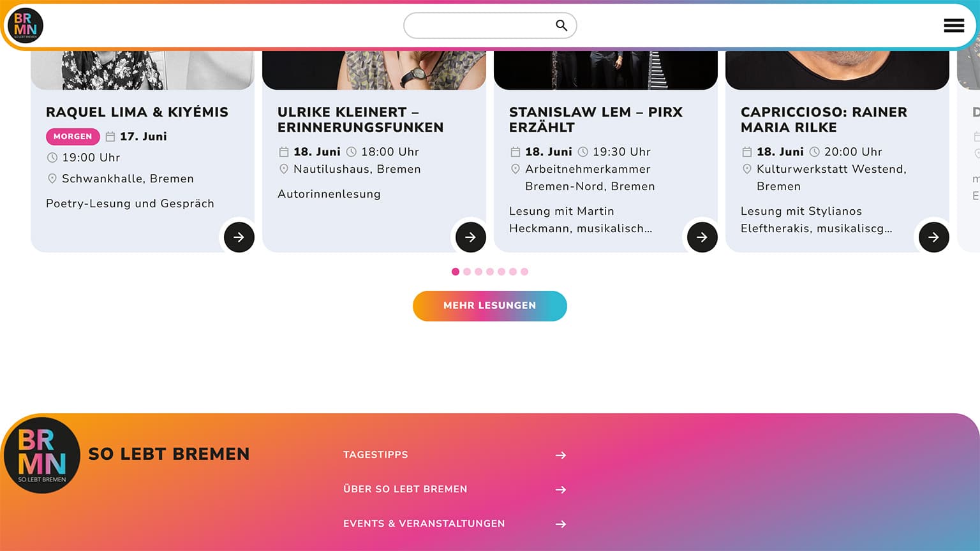Select seventh carousel pagination dot
The width and height of the screenshot is (980, 551).
point(524,272)
